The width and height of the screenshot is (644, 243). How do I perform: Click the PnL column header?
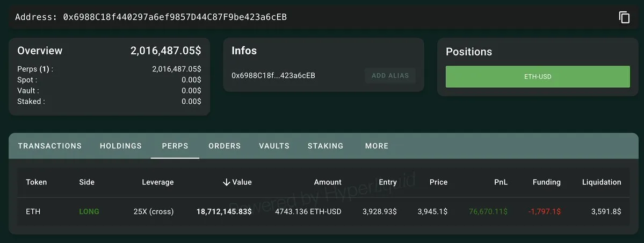pos(502,182)
